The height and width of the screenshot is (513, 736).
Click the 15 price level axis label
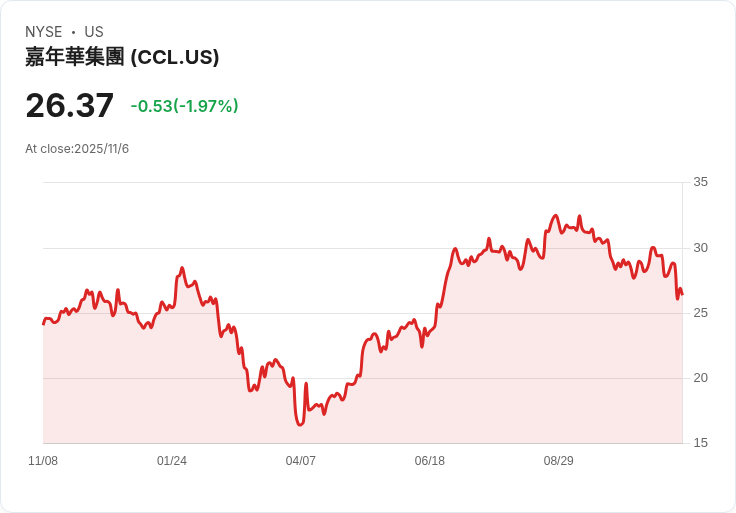click(x=701, y=443)
